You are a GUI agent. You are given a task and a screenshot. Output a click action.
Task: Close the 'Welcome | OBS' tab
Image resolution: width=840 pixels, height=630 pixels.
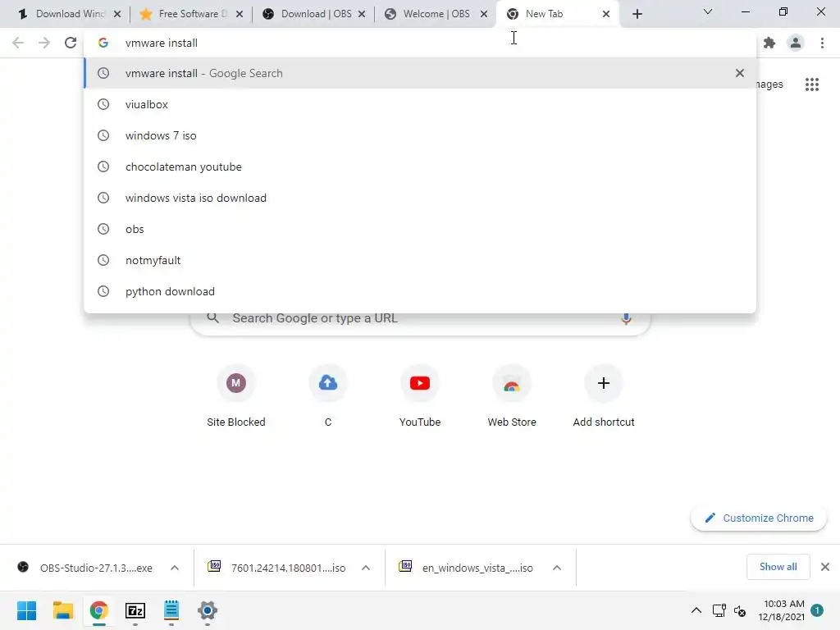point(484,14)
